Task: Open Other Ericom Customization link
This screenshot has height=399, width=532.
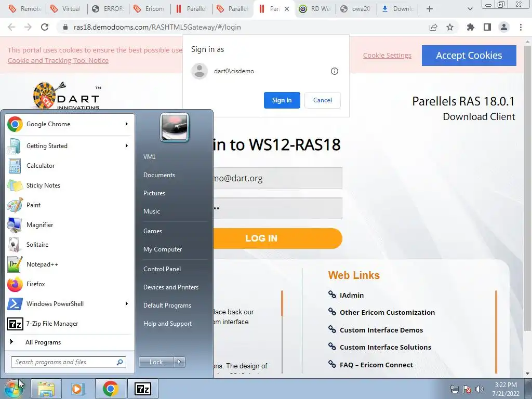Action: coord(387,312)
